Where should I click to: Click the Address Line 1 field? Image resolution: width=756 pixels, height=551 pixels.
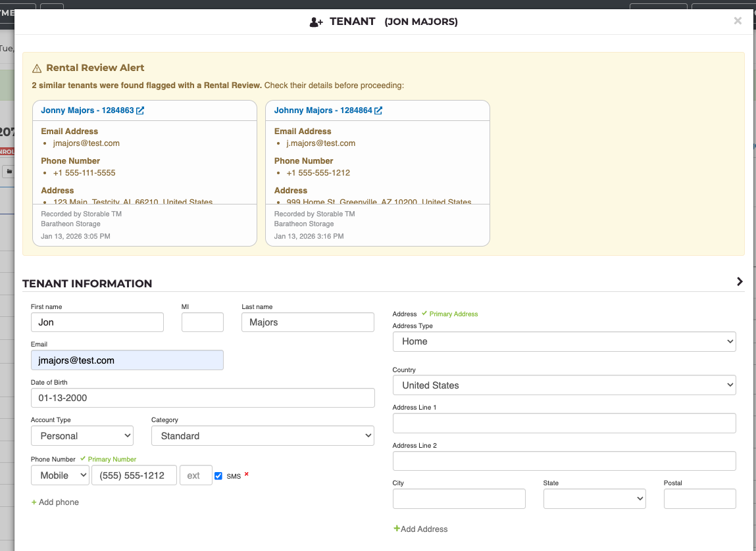564,423
